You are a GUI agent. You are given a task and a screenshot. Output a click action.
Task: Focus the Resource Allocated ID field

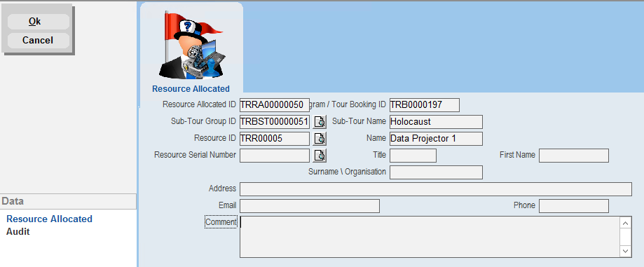(x=275, y=104)
